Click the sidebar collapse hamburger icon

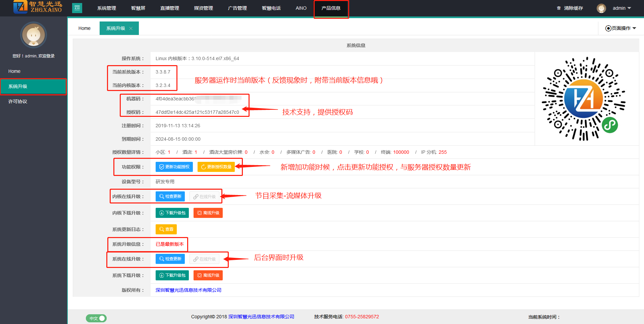[x=77, y=8]
